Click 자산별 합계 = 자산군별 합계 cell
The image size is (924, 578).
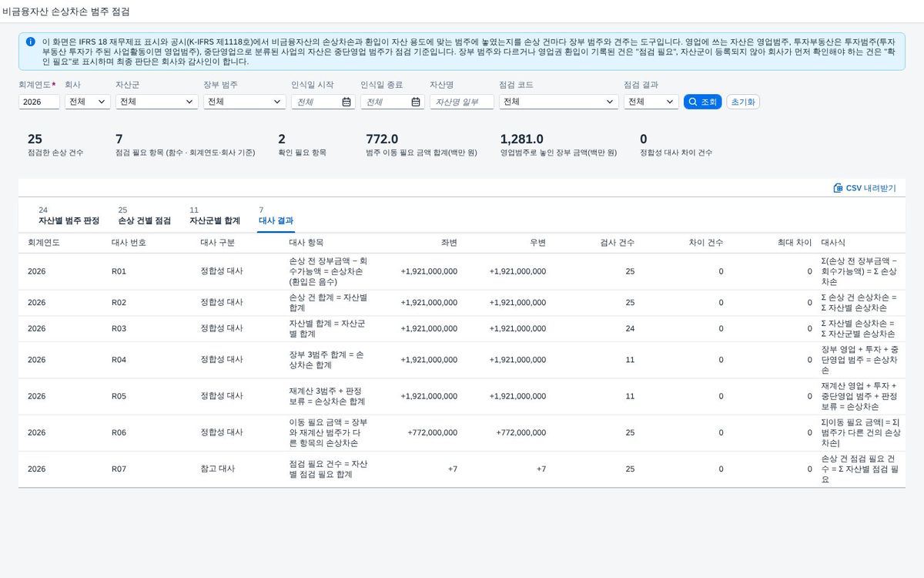coord(327,329)
